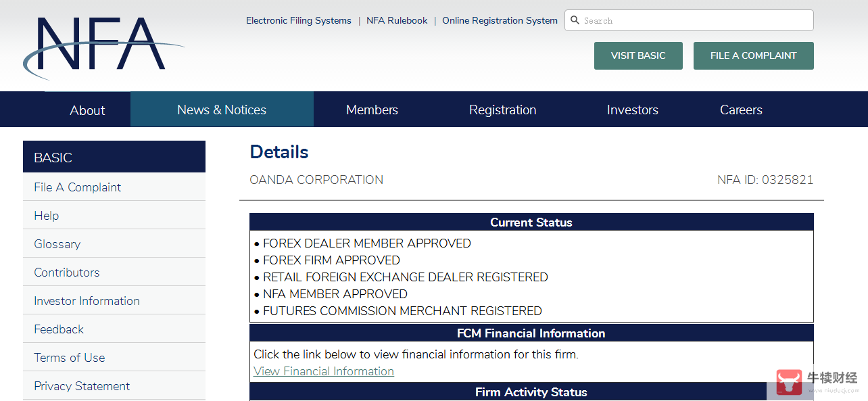Open the Contributors sidebar link

click(67, 273)
